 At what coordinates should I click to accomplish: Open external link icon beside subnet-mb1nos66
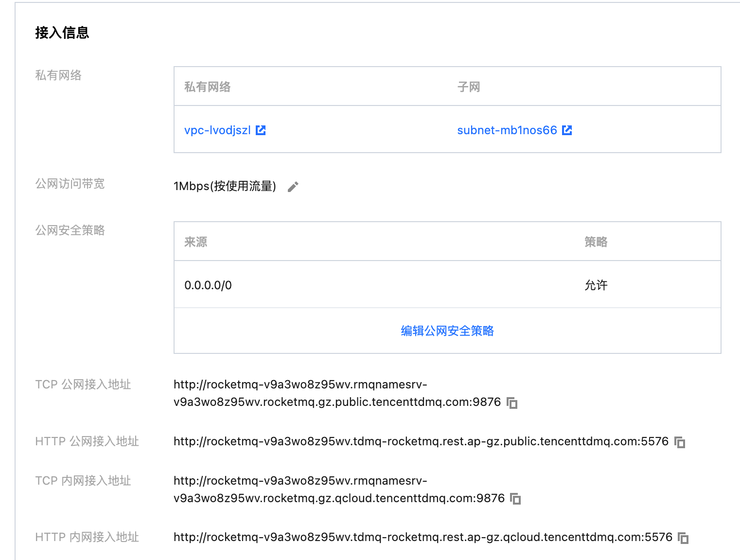567,130
